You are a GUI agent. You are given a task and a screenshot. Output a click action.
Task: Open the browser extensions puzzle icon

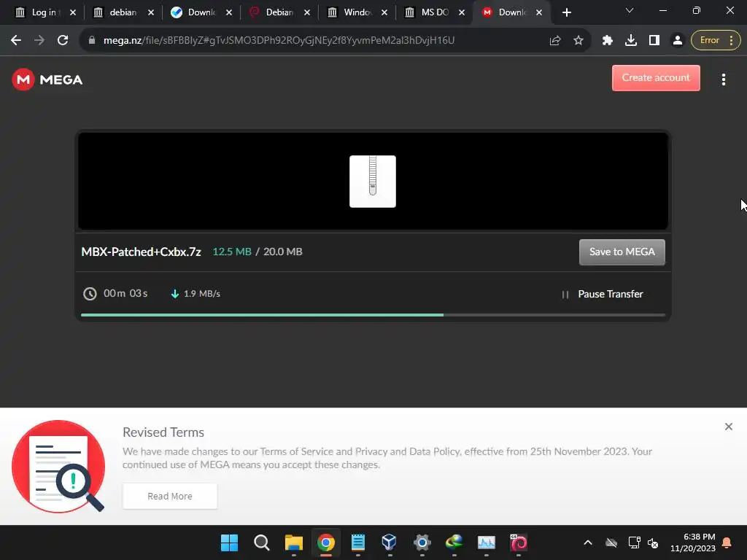[x=607, y=41]
